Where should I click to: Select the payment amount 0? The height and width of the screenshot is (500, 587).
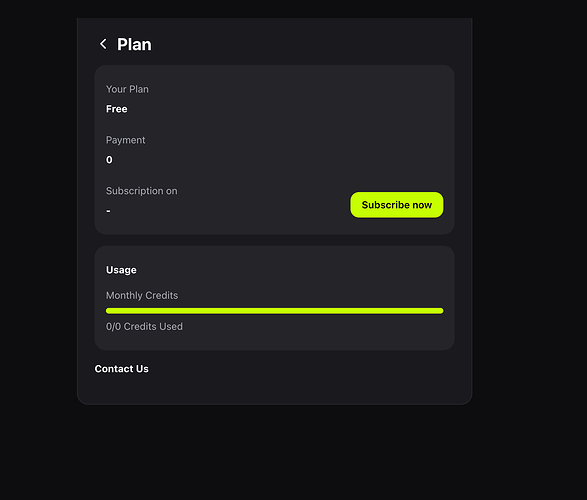tap(109, 160)
